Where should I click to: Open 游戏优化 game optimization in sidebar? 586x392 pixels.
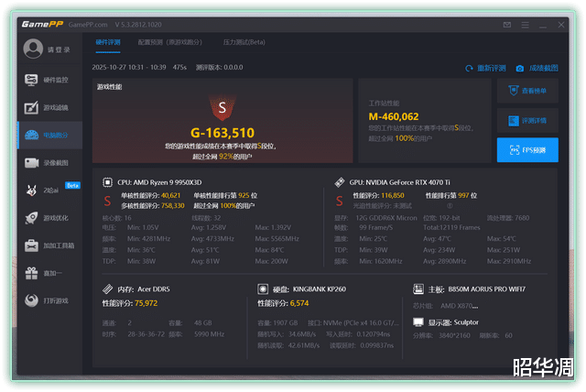(49, 218)
